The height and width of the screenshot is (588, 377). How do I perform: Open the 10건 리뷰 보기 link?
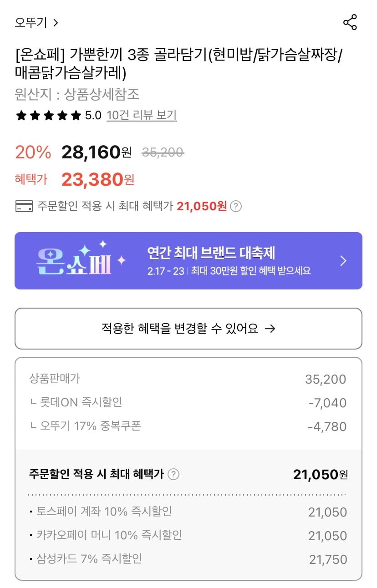coord(142,115)
